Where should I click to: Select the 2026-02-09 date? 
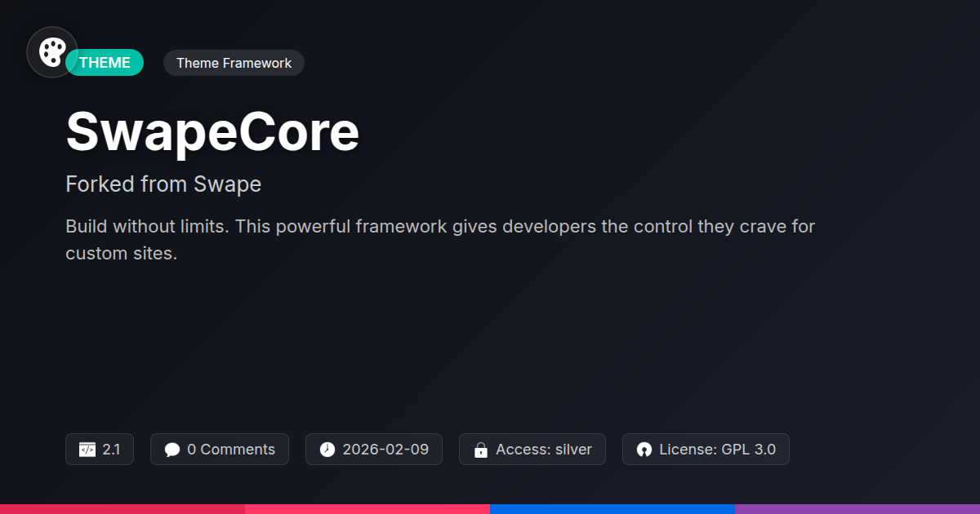point(385,450)
